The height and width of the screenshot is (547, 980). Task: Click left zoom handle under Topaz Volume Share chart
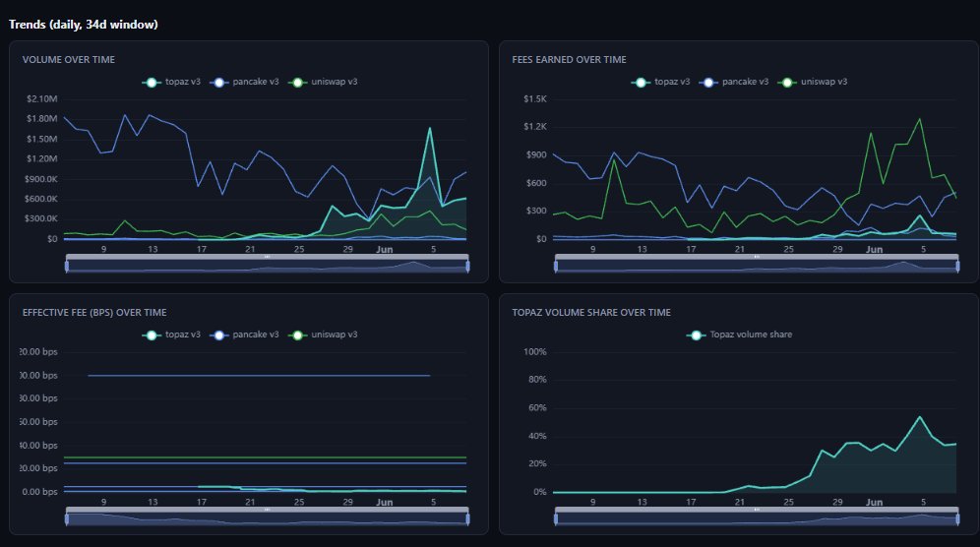click(x=556, y=518)
